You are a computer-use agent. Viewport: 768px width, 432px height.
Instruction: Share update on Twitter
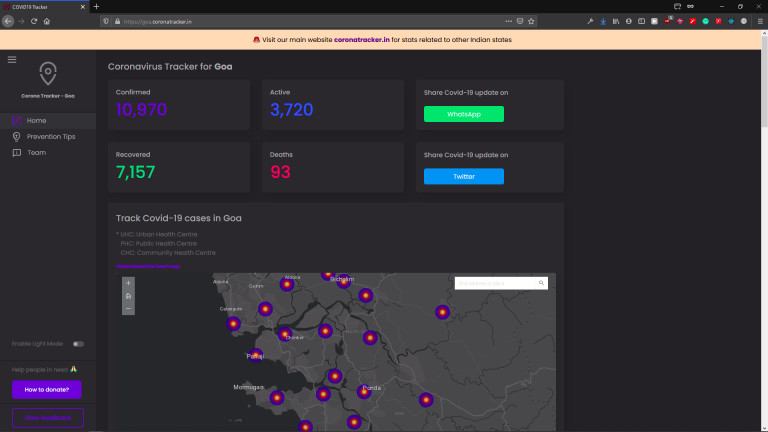[464, 176]
